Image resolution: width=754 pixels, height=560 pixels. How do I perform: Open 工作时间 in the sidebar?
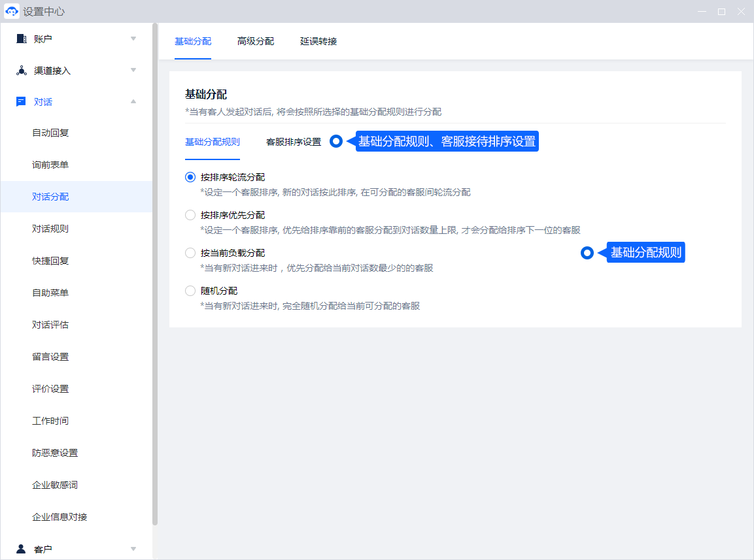pyautogui.click(x=50, y=421)
